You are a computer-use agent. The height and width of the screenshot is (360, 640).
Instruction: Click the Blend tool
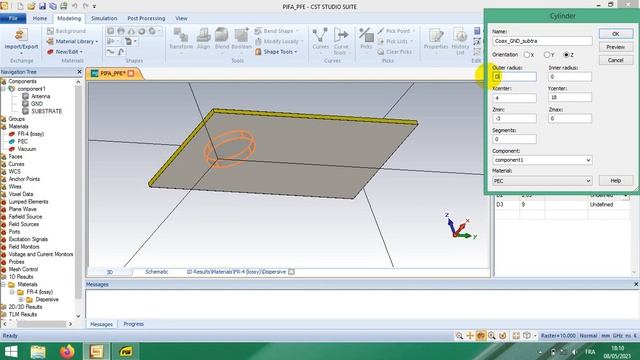click(222, 39)
